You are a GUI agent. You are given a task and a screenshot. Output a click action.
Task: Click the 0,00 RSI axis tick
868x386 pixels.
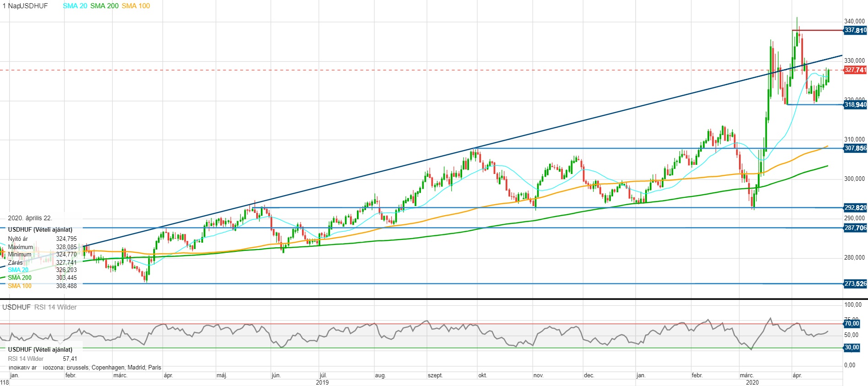[850, 365]
